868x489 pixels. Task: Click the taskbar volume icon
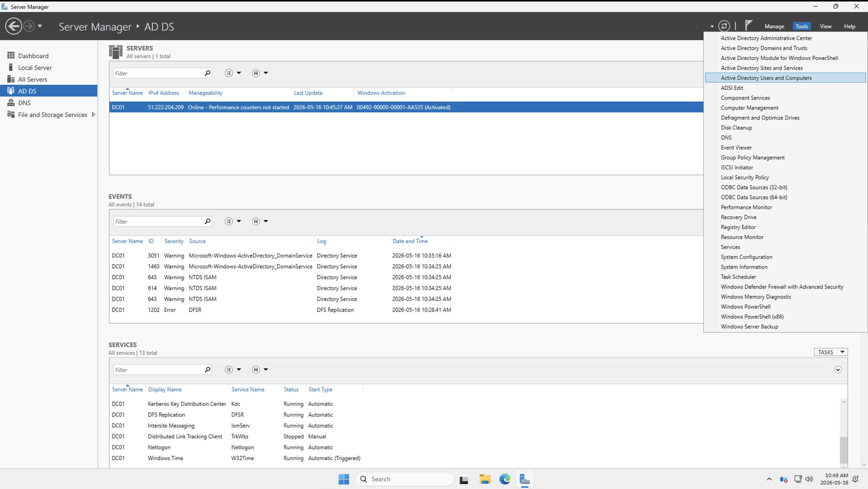pyautogui.click(x=809, y=479)
